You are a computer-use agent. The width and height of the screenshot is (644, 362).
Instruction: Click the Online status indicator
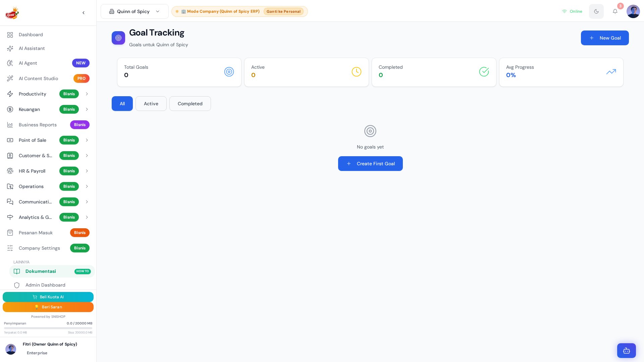tap(572, 11)
